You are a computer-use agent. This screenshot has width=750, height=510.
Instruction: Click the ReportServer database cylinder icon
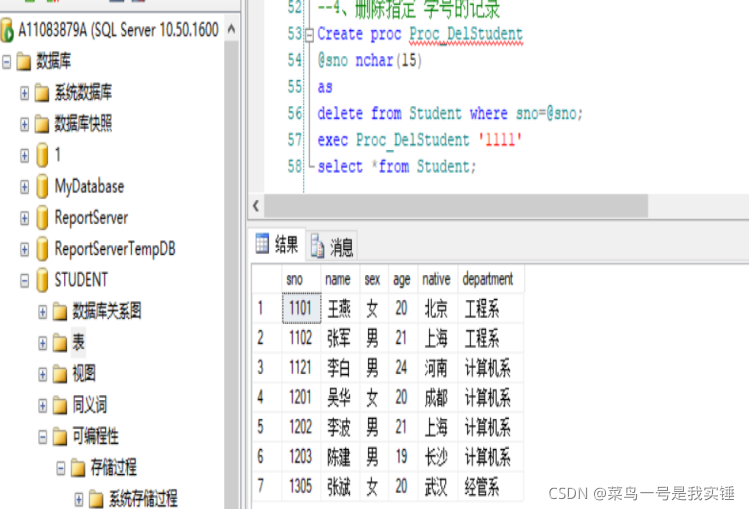click(x=42, y=218)
